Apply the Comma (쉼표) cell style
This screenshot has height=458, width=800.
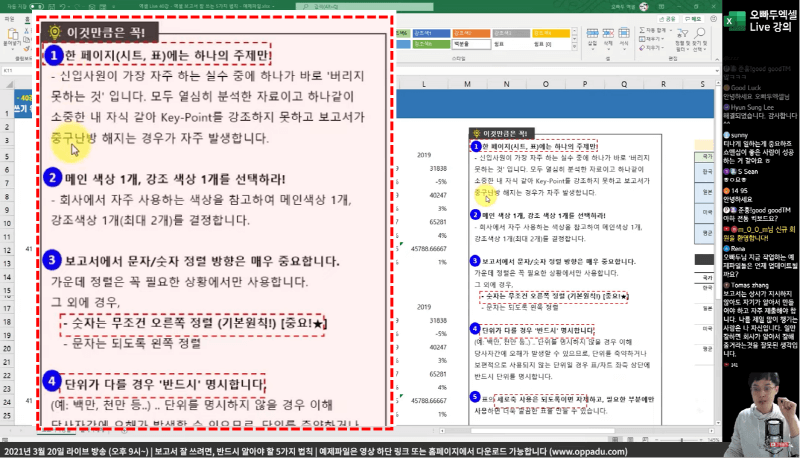click(511, 44)
